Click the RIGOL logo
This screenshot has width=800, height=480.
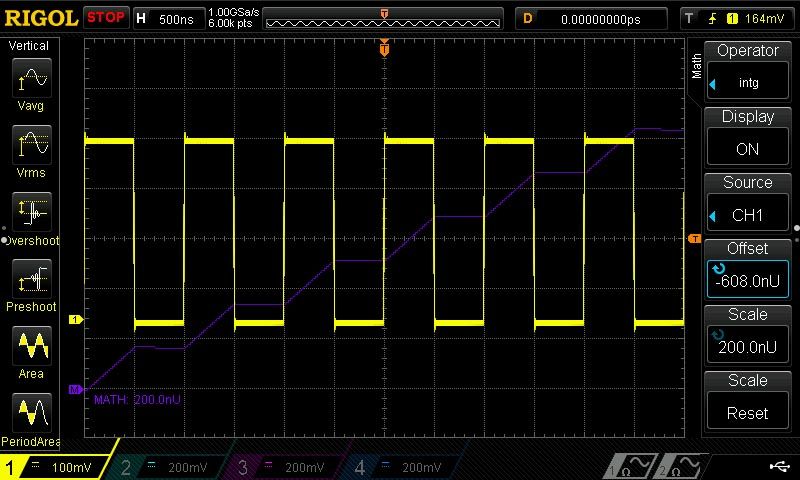(40, 18)
